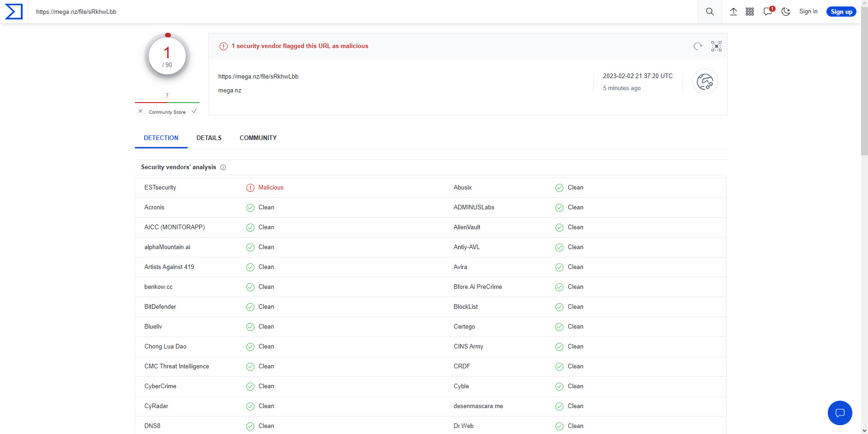The height and width of the screenshot is (434, 868).
Task: Click the Clean check icon for benkow.cc
Action: coord(250,287)
